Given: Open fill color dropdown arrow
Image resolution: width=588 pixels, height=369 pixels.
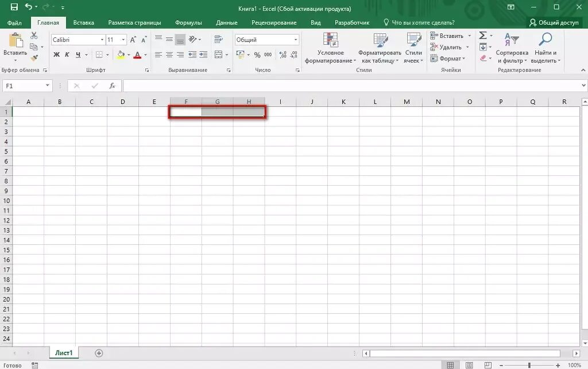Looking at the screenshot, I should click(129, 55).
